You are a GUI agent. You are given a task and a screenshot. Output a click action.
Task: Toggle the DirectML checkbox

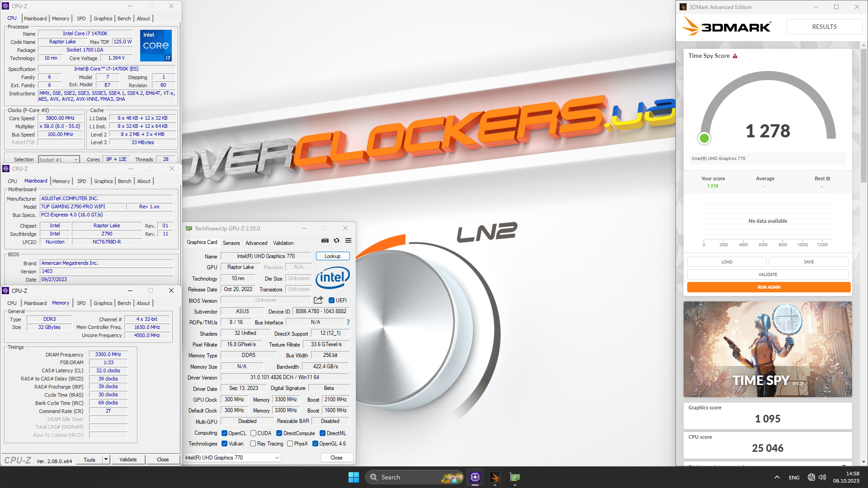322,433
